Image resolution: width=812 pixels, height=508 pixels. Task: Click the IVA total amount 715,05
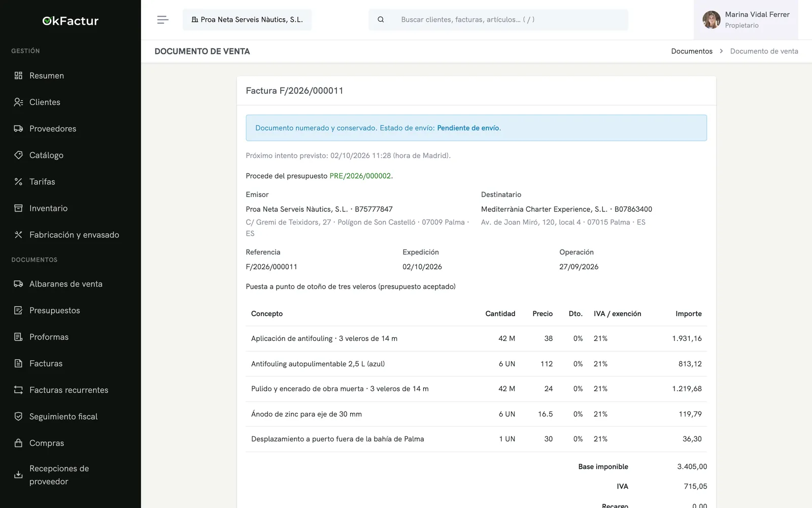tap(695, 486)
